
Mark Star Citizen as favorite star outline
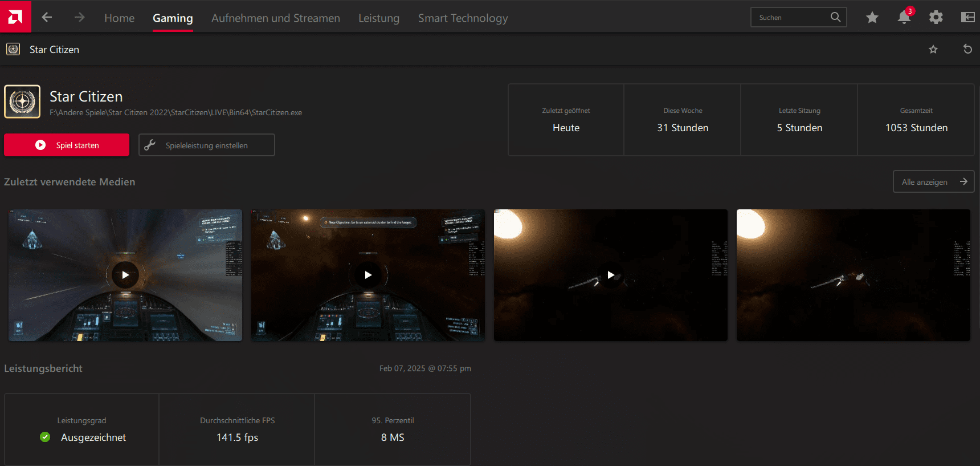coord(933,49)
